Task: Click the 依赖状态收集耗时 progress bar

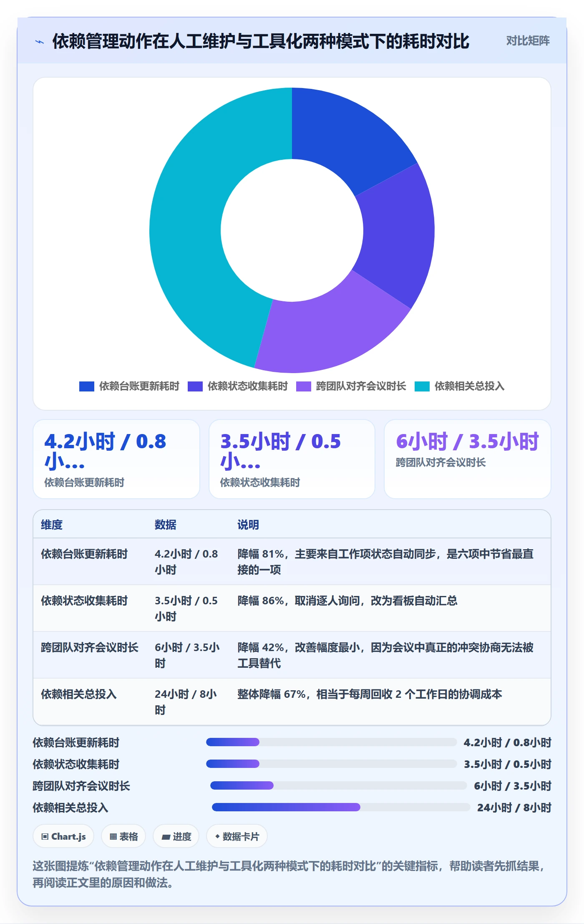Action: click(332, 764)
